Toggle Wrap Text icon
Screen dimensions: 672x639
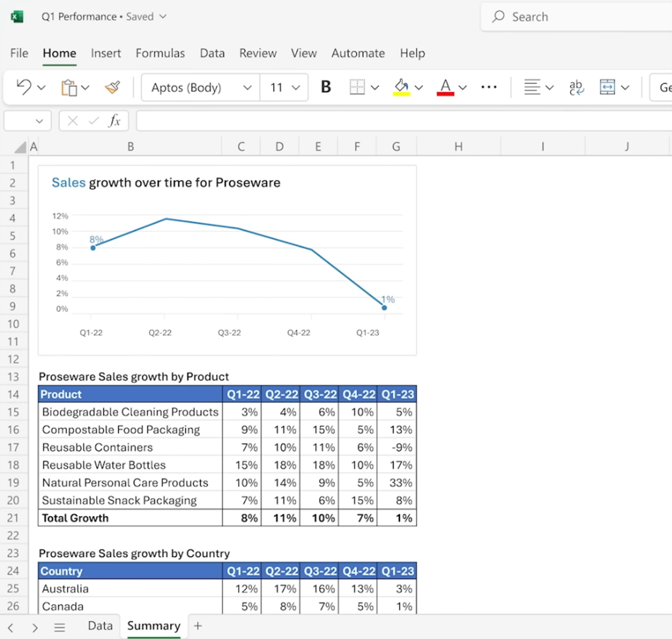point(576,88)
